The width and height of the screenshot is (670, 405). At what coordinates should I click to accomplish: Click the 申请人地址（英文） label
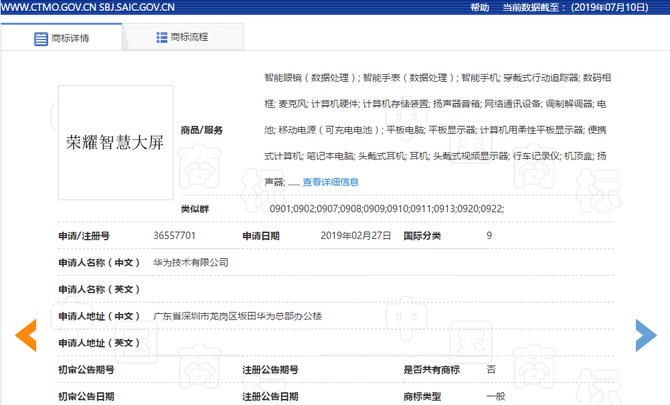100,343
